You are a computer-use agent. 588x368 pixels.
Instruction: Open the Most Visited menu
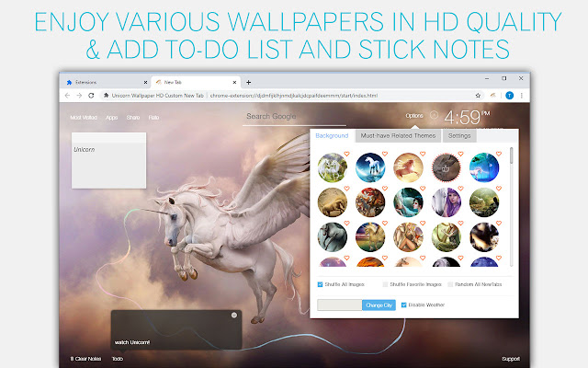click(x=84, y=118)
